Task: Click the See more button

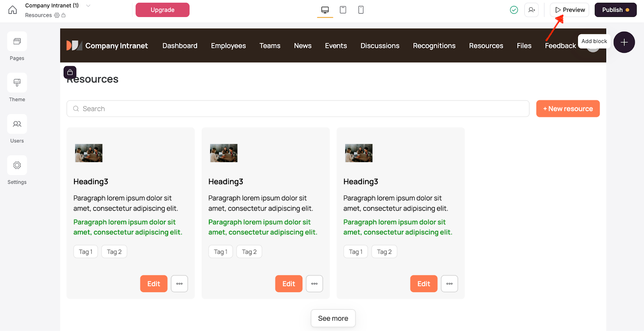Action: pyautogui.click(x=333, y=318)
